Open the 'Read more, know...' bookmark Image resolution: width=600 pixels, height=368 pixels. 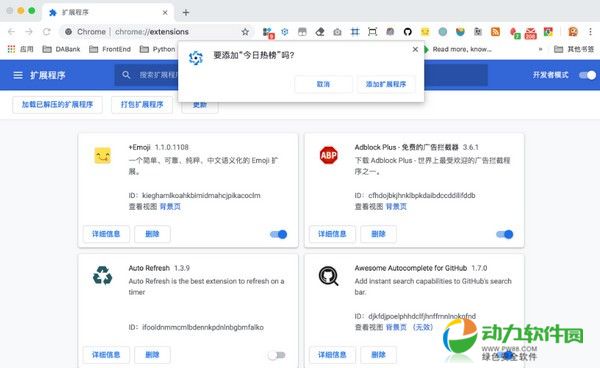(457, 49)
